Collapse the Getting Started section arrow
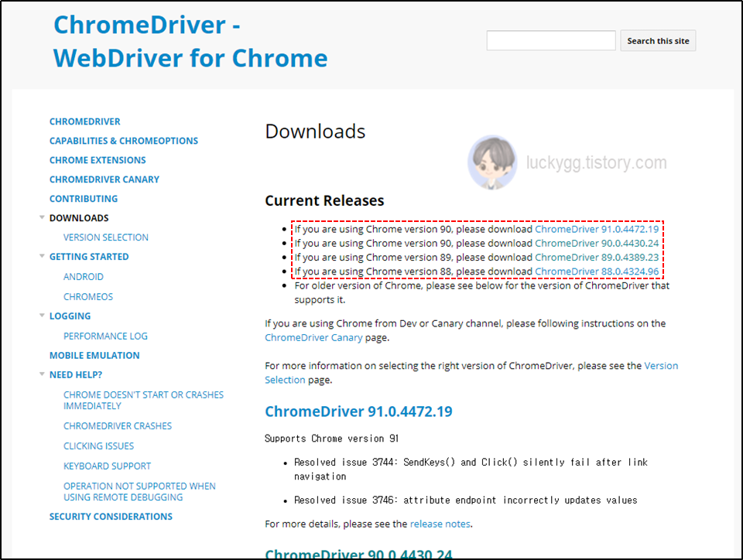The width and height of the screenshot is (743, 560). (x=42, y=256)
